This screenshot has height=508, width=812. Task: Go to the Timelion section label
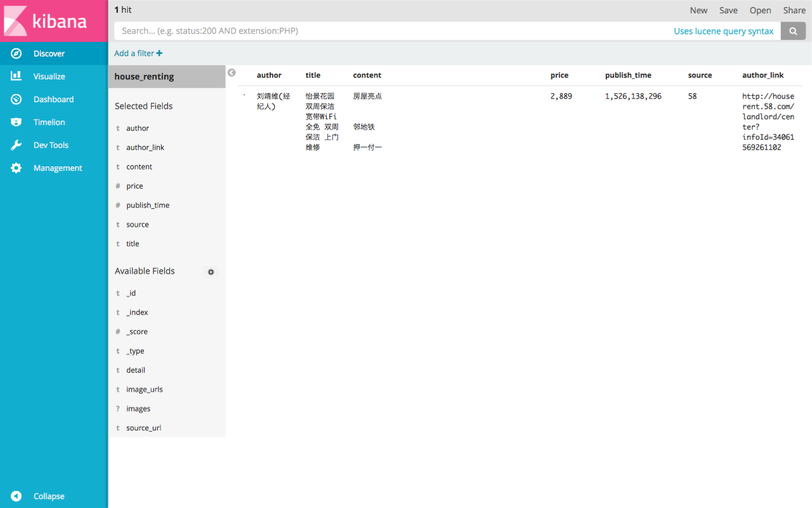49,122
